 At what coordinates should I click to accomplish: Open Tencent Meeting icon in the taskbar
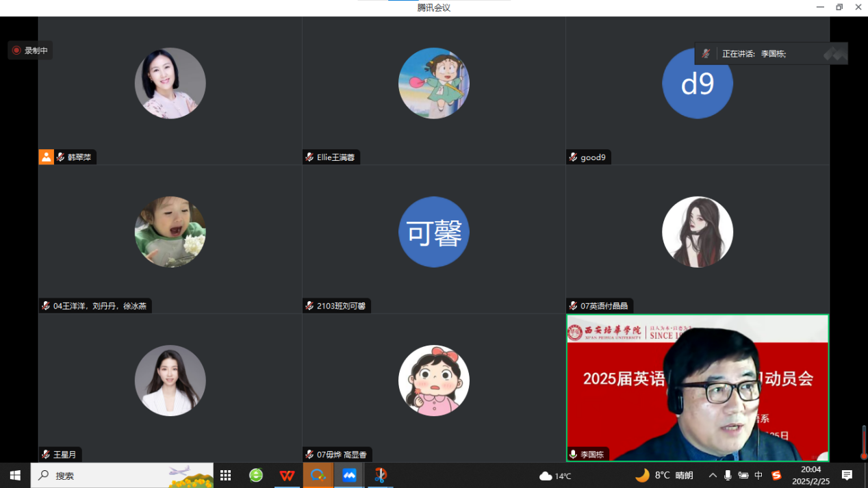[349, 476]
